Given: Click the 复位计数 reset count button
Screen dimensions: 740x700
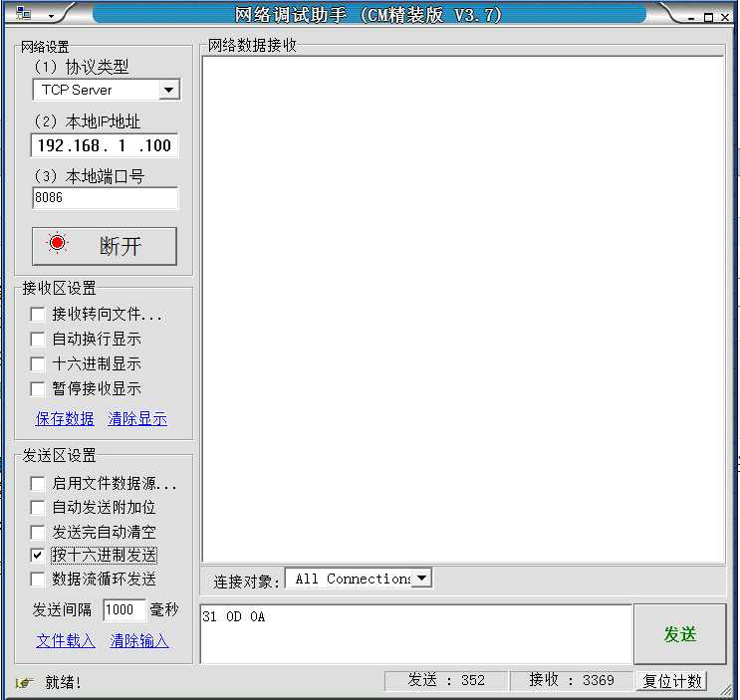Looking at the screenshot, I should point(672,681).
